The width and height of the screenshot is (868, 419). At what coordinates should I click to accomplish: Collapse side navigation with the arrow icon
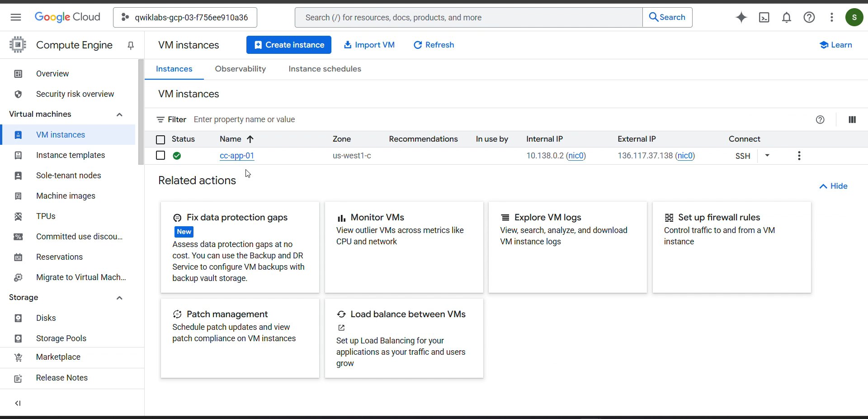(18, 403)
